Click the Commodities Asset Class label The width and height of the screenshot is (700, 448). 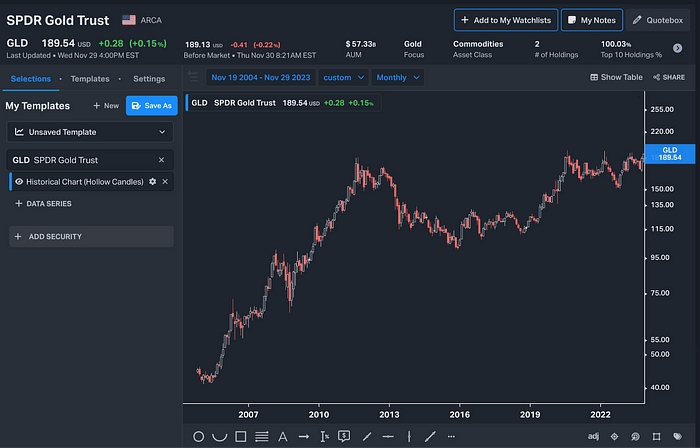(x=478, y=49)
